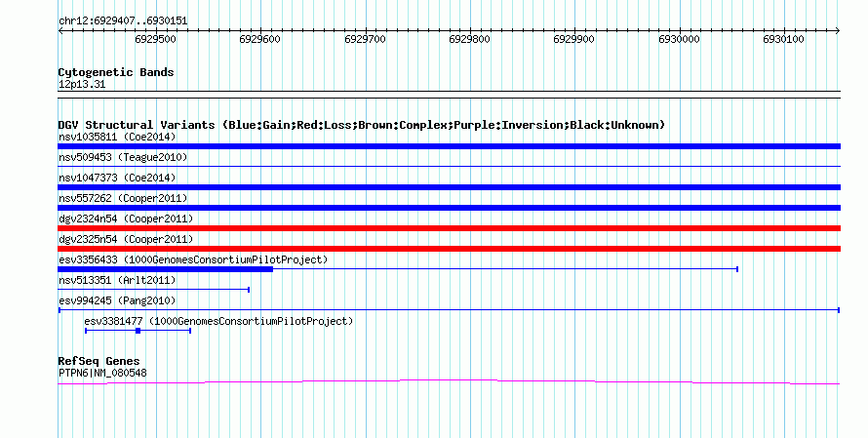Click ruler tick label 6929700
The width and height of the screenshot is (868, 438).
click(x=366, y=39)
